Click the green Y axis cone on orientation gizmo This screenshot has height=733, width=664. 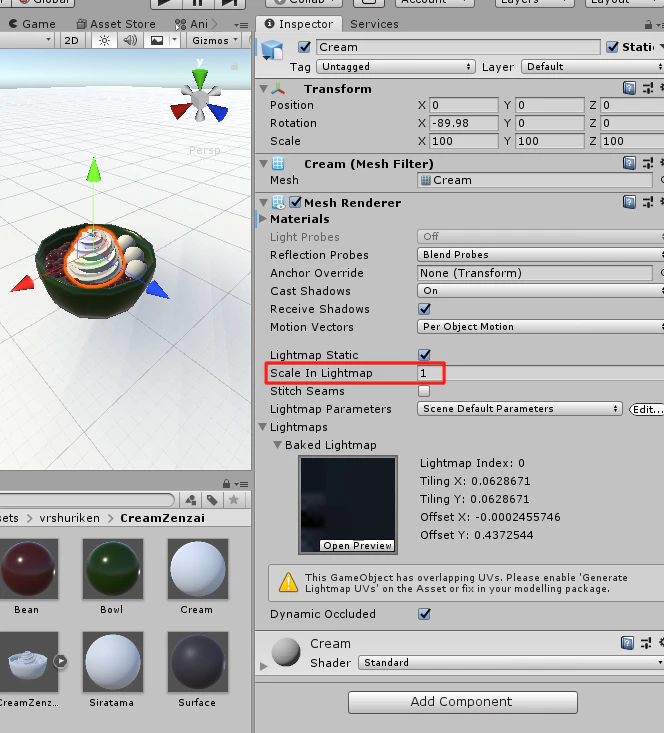(200, 78)
